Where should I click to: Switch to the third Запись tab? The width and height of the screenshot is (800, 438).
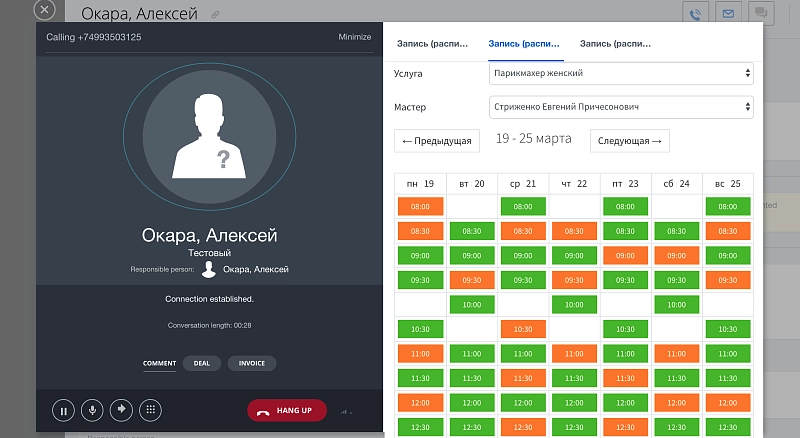point(615,44)
